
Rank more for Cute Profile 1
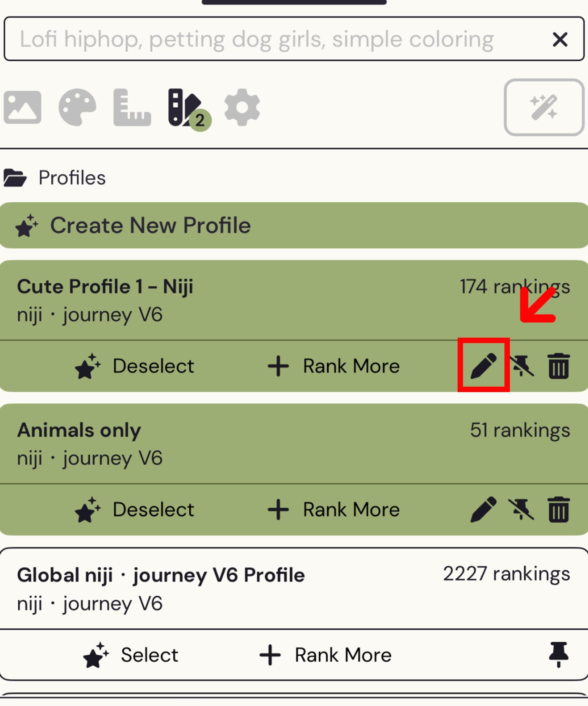click(333, 366)
